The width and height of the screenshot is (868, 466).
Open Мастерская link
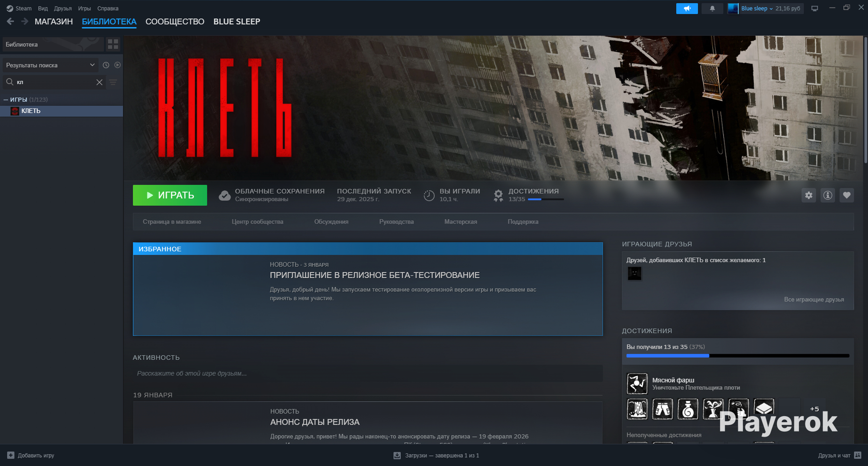[x=461, y=222]
